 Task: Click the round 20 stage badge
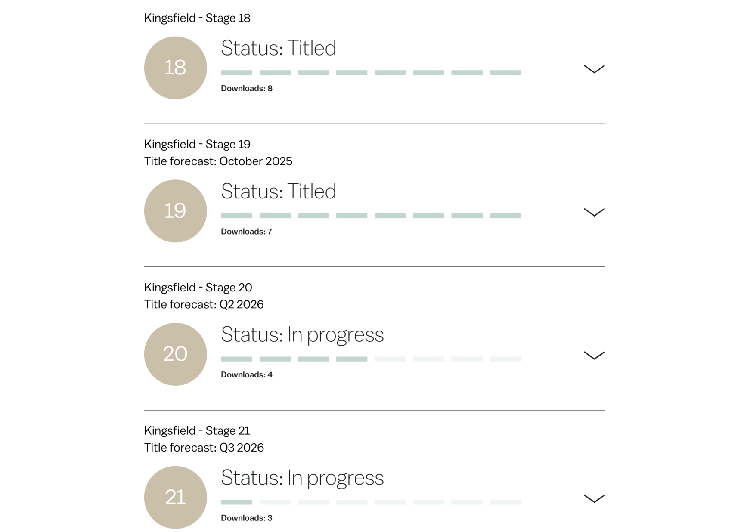tap(175, 354)
